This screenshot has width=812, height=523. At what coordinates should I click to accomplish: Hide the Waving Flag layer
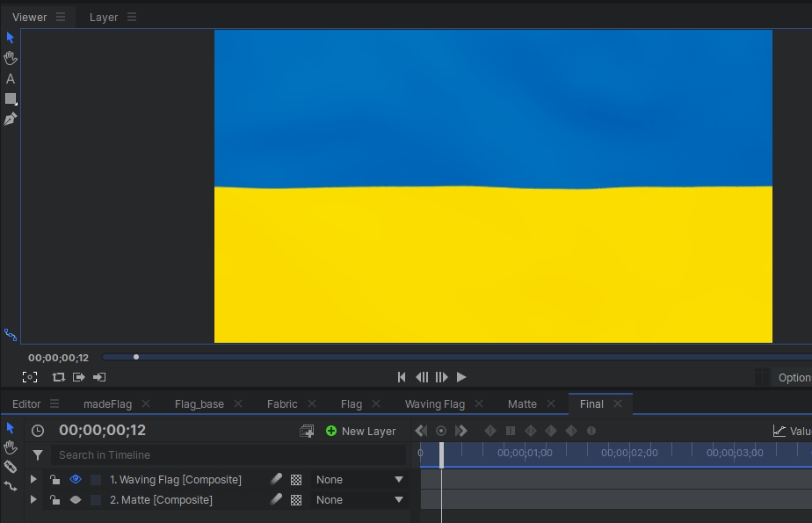(76, 480)
